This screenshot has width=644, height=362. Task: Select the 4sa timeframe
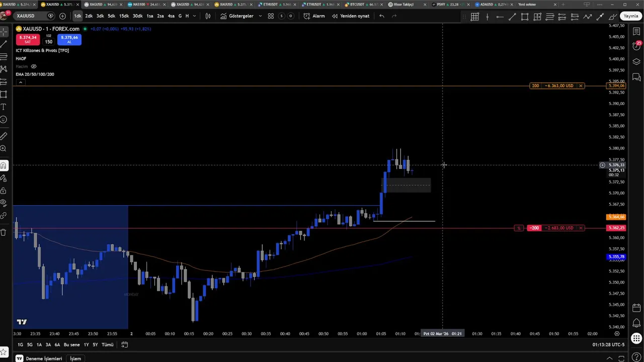171,16
